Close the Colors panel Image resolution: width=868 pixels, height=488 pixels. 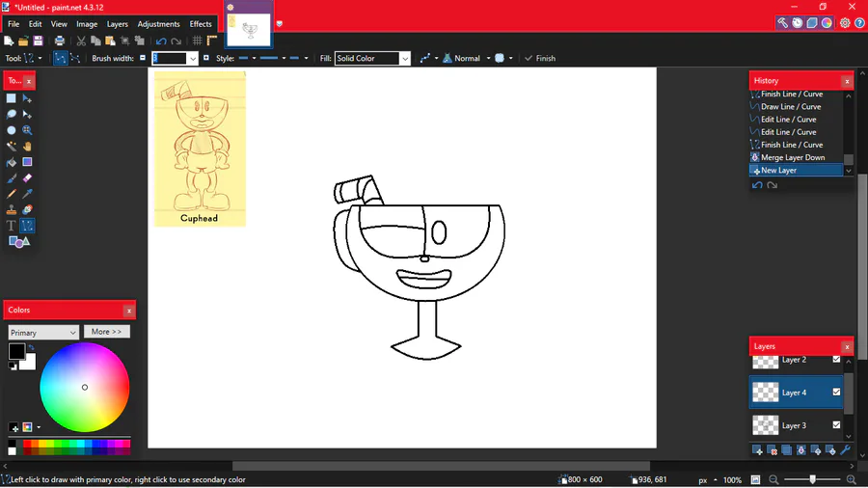tap(129, 311)
